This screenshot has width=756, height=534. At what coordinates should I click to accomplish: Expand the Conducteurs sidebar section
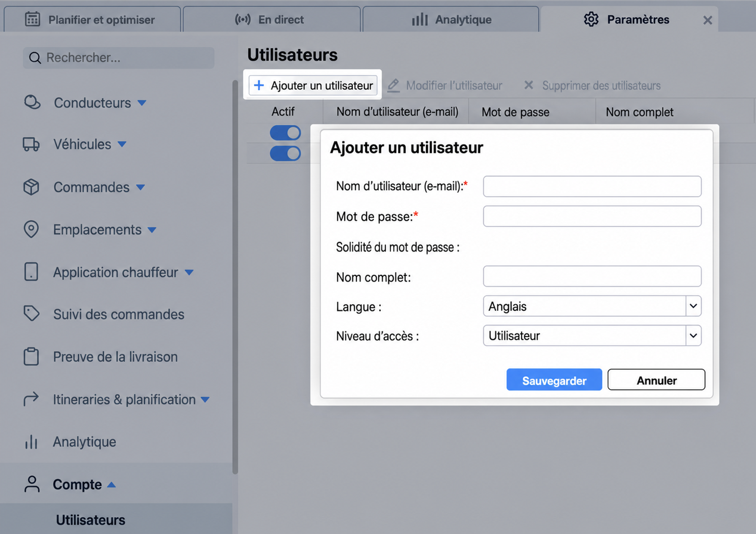142,103
